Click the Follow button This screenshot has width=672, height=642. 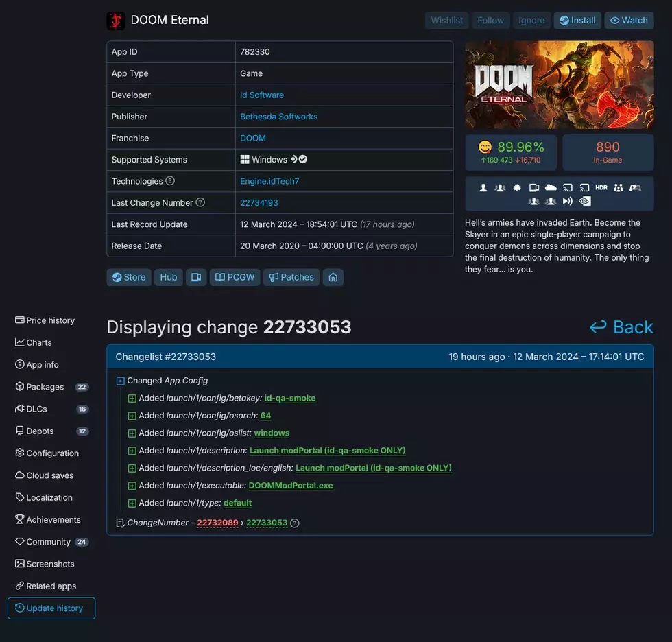(x=491, y=21)
